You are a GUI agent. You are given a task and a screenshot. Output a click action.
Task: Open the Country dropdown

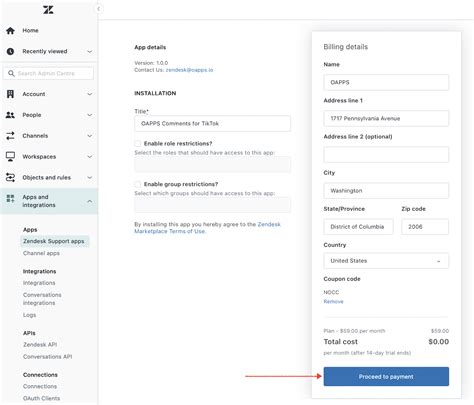[386, 261]
